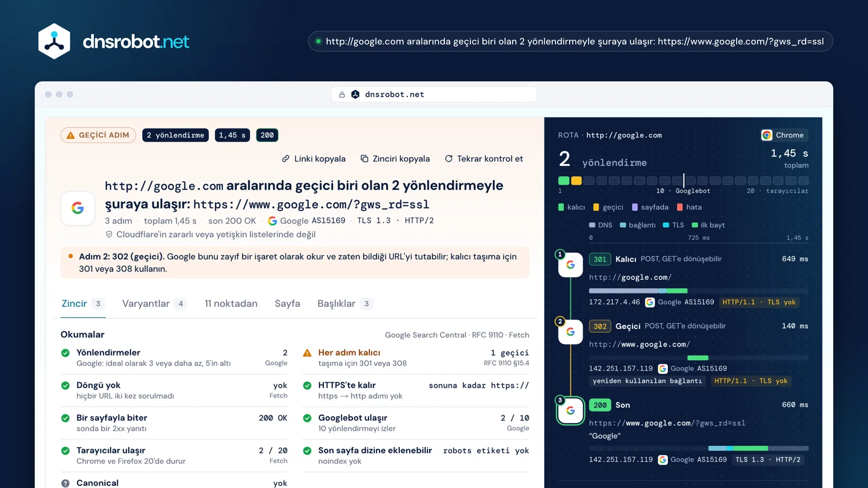Click the warning triangle in GEÇİCİ ADIM badge

pyautogui.click(x=71, y=135)
